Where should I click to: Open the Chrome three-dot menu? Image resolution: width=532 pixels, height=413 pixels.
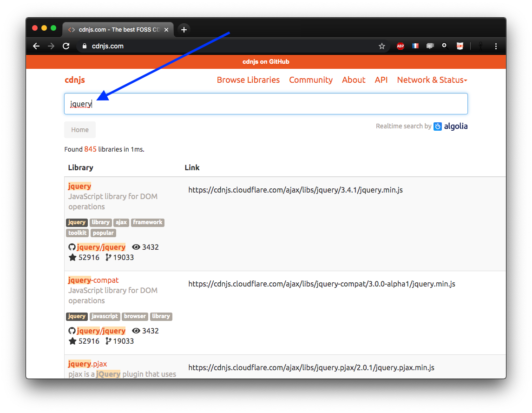(x=496, y=46)
